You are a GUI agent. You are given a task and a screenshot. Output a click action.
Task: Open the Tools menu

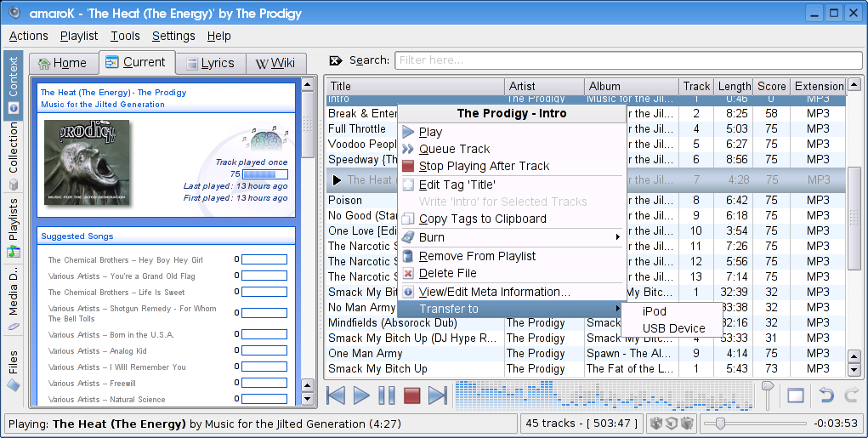click(x=125, y=36)
